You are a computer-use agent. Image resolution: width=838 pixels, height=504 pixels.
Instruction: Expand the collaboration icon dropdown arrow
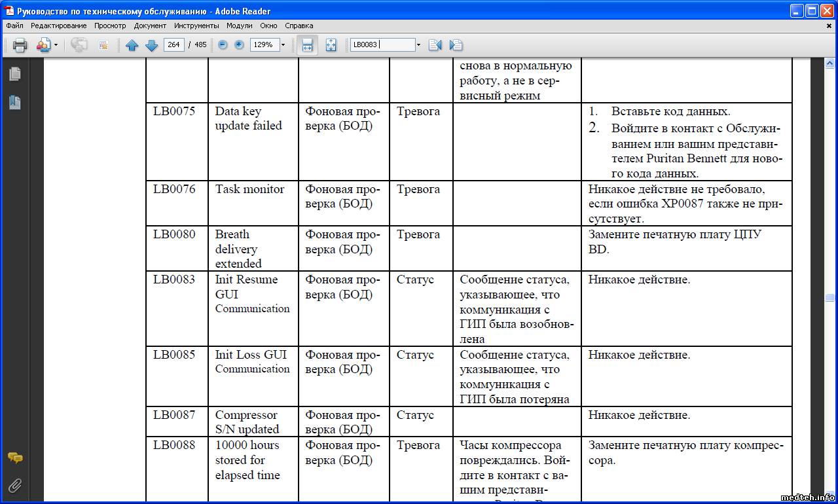(56, 45)
